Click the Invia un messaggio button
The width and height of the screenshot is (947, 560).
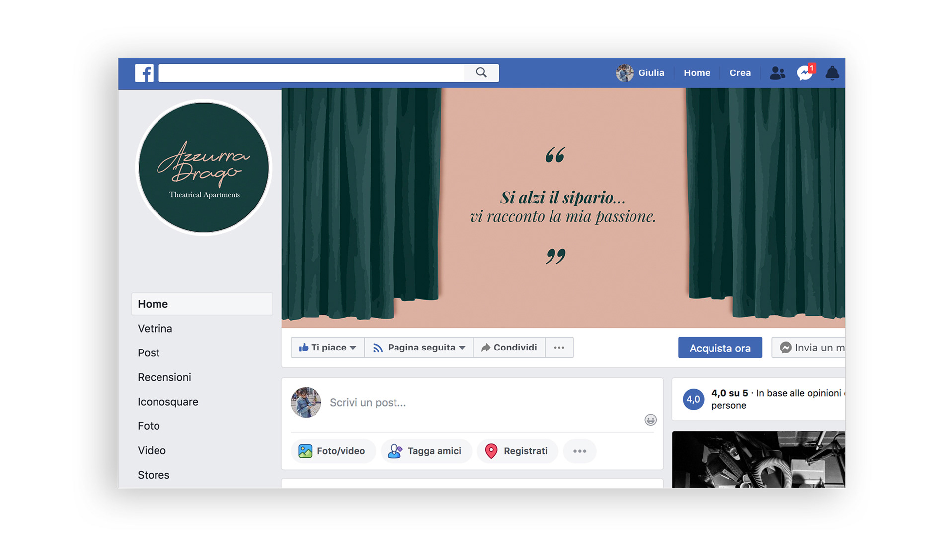click(808, 348)
